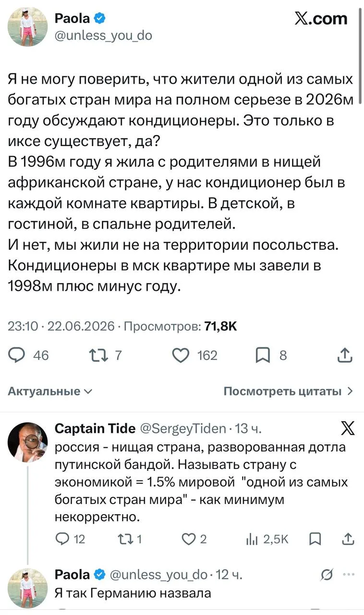The width and height of the screenshot is (364, 615).
Task: Open @SergeyTiden username link
Action: [x=182, y=429]
